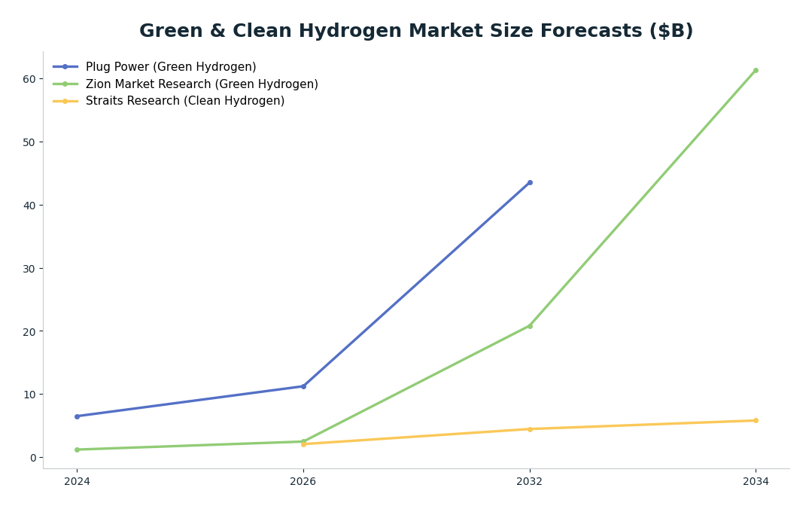
Task: Click the yellow Straits Research legend marker
Action: 65,101
